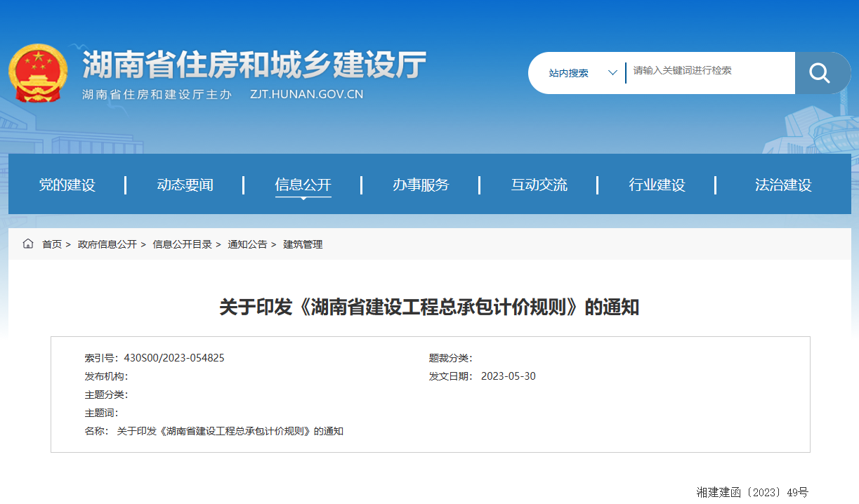Expand the 站内搜索 dropdown chevron
This screenshot has height=504, width=859.
tap(612, 73)
